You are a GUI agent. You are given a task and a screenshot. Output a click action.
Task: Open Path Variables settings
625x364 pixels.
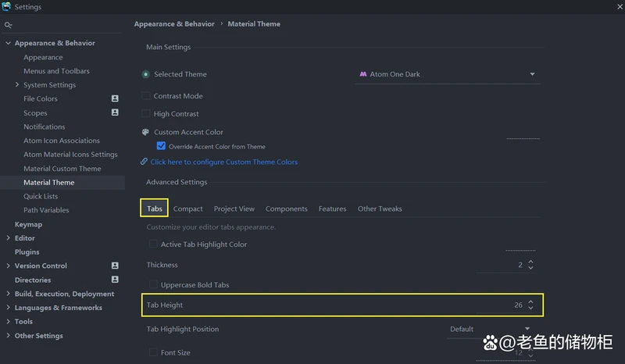click(x=46, y=210)
